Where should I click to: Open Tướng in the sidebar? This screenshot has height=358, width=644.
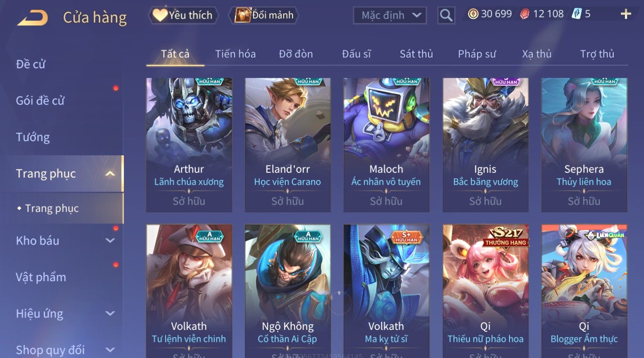coord(33,137)
